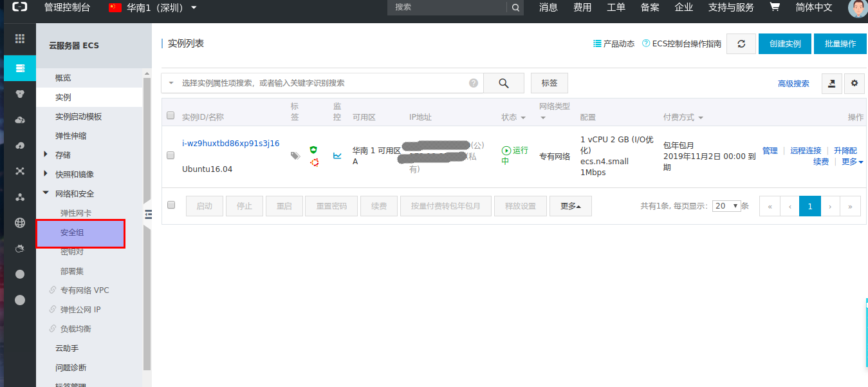
Task: Open instance ID i-wz9huxtbd86xp91s3j16 link
Action: [231, 144]
